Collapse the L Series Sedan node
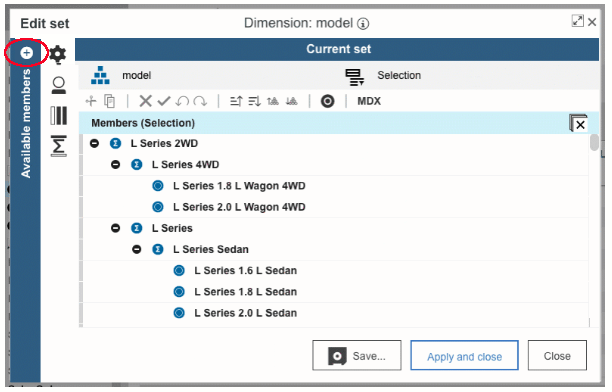 [137, 249]
